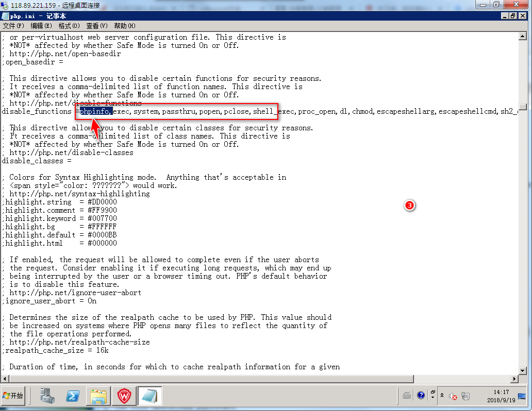Open the 编辑(E) menu
The height and width of the screenshot is (411, 532).
click(41, 26)
